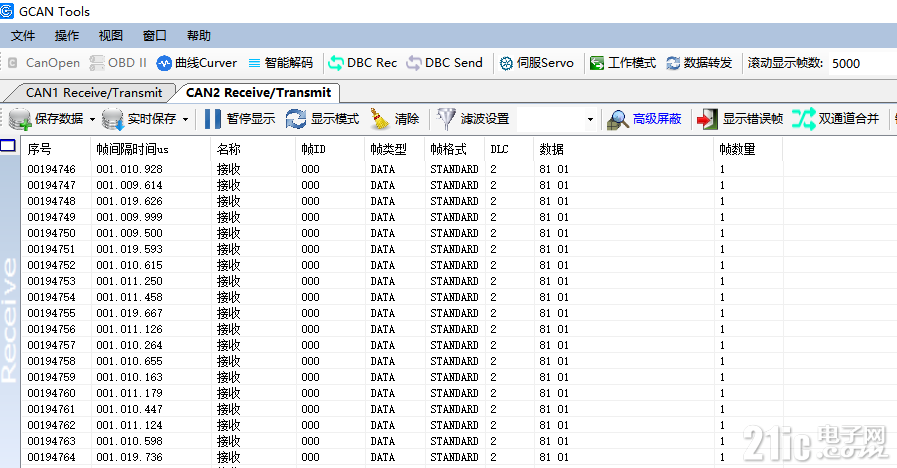Screen dimensions: 897x468
Task: Click interval value 001.010.163
Action: coord(129,378)
